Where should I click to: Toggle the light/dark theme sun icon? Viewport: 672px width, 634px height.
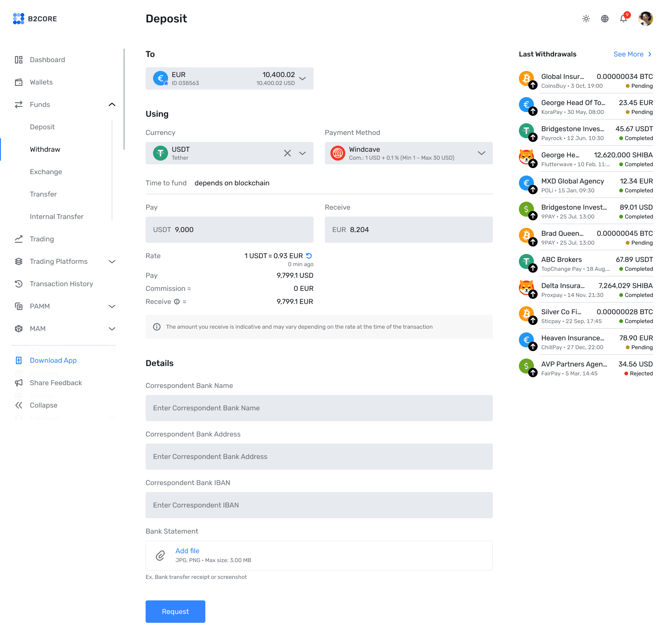[x=586, y=19]
